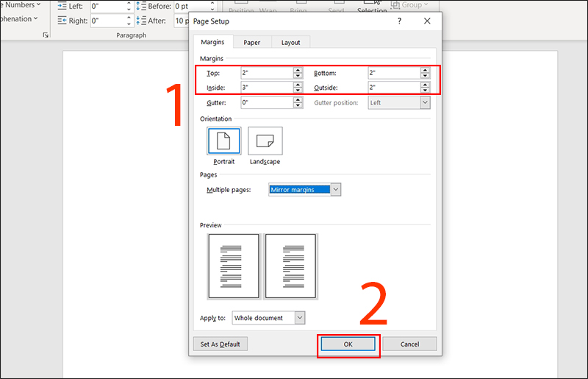Image resolution: width=588 pixels, height=379 pixels.
Task: Select the Landscape orientation icon
Action: click(265, 141)
